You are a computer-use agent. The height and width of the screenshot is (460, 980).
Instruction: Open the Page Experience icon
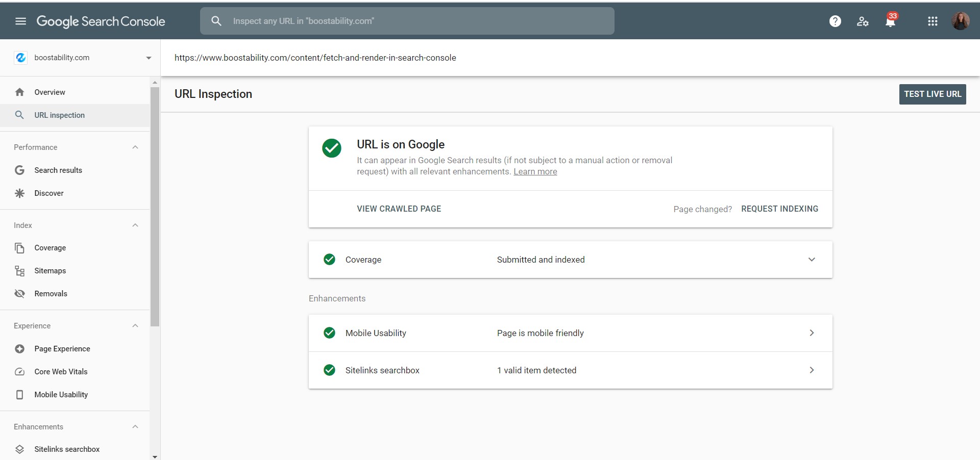pyautogui.click(x=19, y=349)
